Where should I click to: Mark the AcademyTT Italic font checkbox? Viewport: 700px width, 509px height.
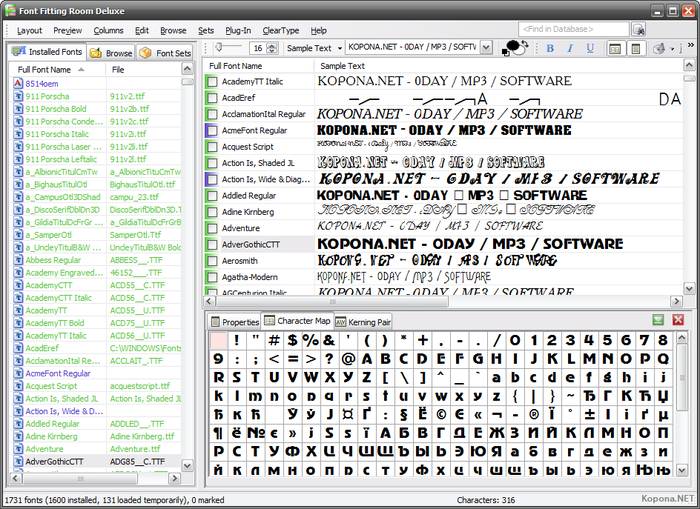tap(212, 82)
